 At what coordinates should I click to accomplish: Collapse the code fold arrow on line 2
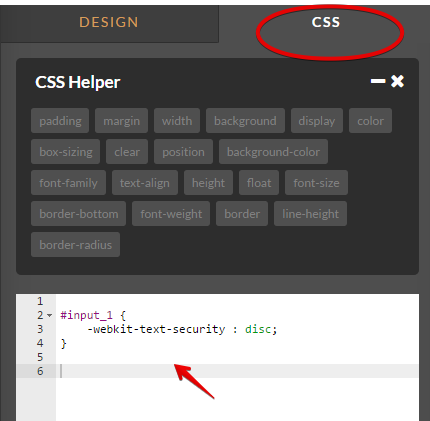(50, 315)
